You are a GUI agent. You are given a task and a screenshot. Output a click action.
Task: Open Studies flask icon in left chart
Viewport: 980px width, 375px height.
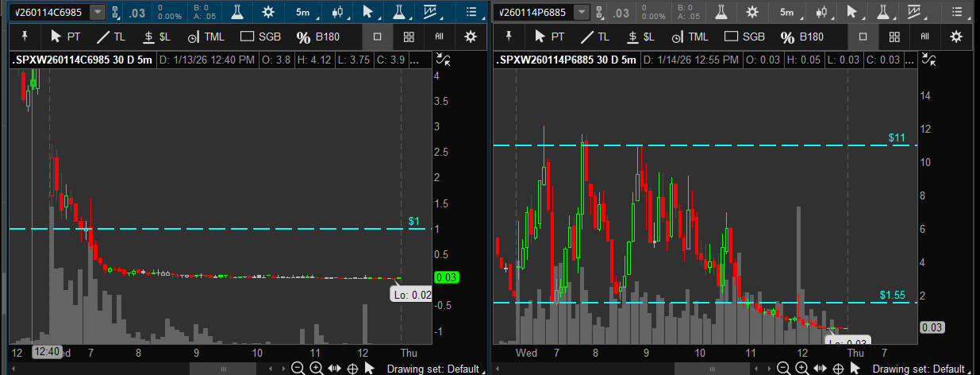pos(236,12)
